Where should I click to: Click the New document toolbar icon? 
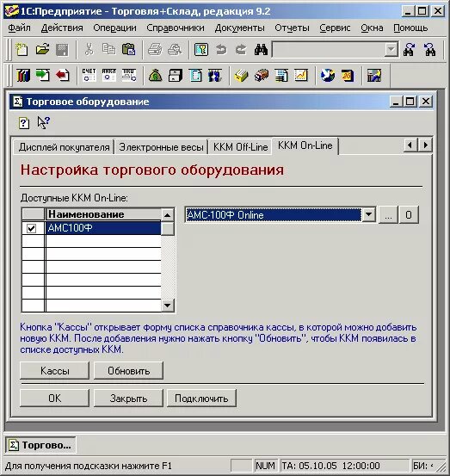click(x=22, y=49)
